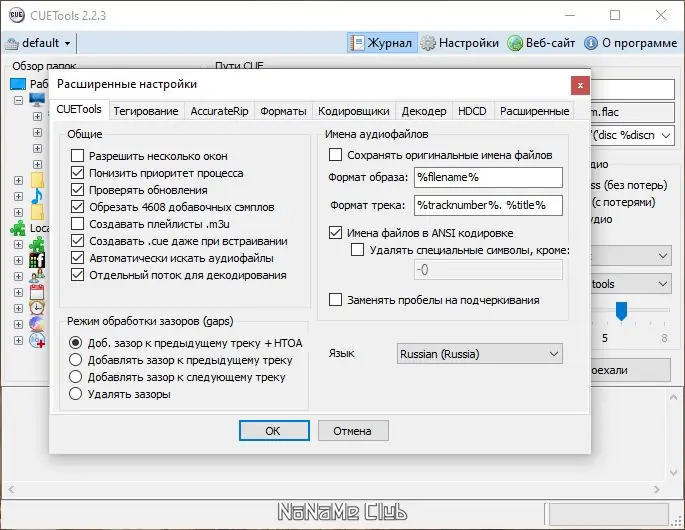685x530 pixels.
Task: Open the О программе info icon
Action: [x=591, y=43]
